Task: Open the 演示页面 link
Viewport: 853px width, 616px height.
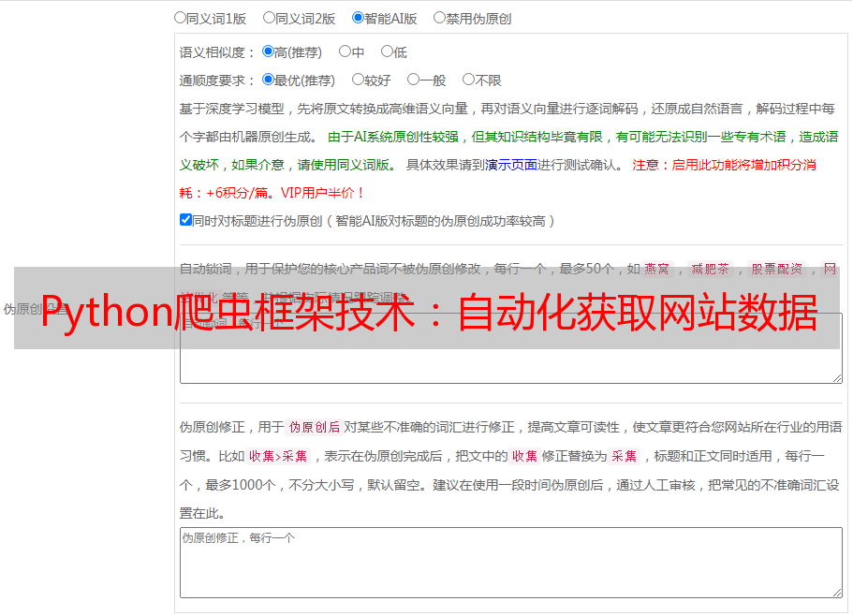Action: click(x=511, y=165)
